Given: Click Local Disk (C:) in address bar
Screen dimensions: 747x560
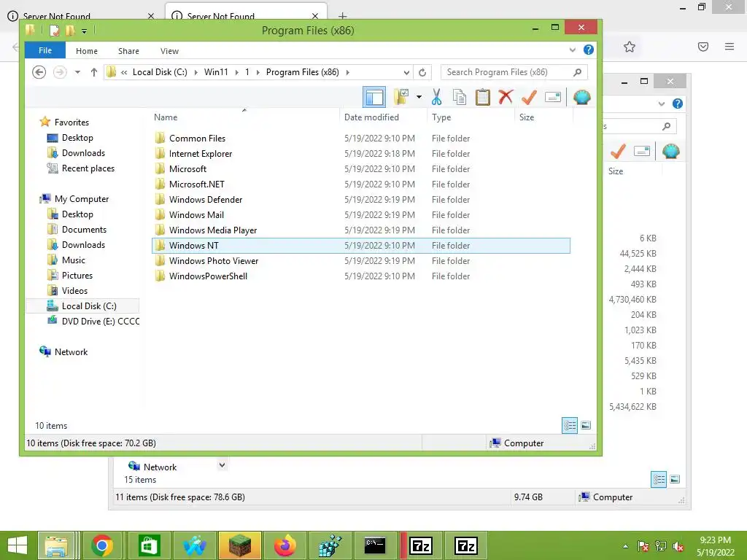Looking at the screenshot, I should click(x=160, y=72).
